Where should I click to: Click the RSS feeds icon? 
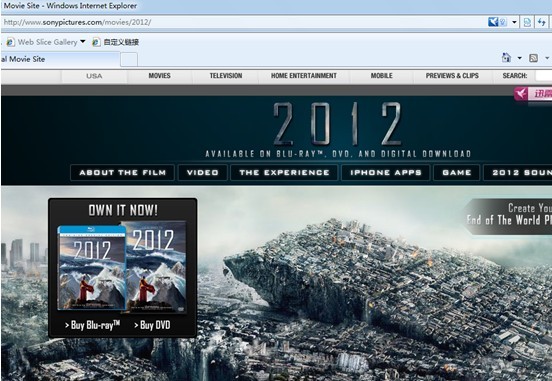point(533,58)
